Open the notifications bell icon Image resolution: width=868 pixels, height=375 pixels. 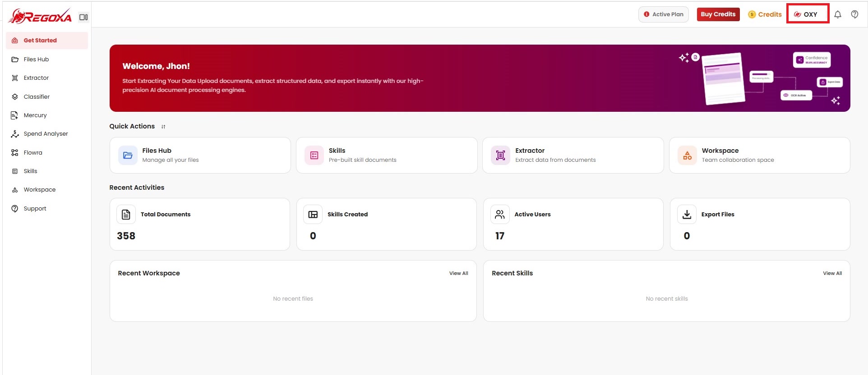(x=837, y=14)
